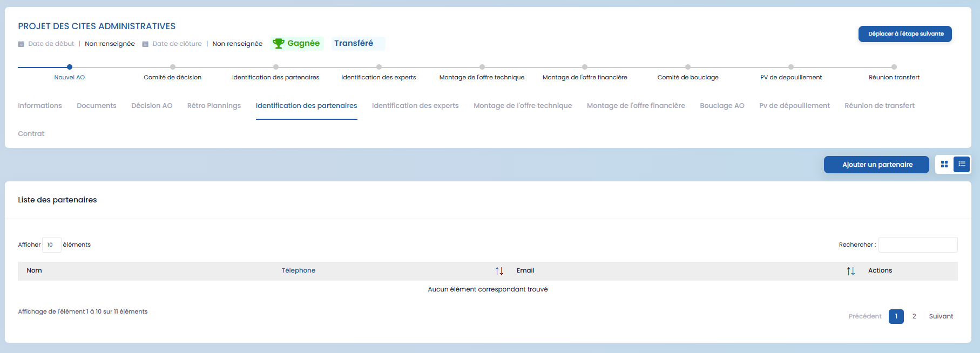Switch to grid view icon
Image resolution: width=980 pixels, height=353 pixels.
click(x=944, y=164)
